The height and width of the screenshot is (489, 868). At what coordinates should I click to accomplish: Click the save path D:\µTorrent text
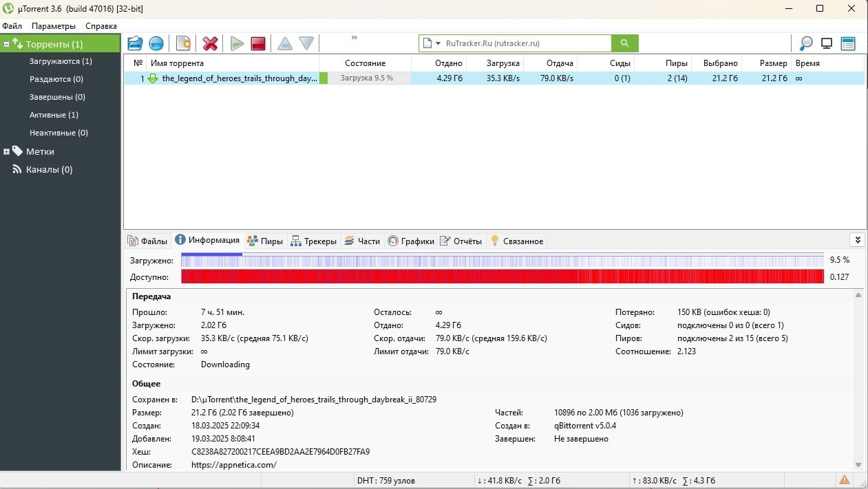pyautogui.click(x=314, y=400)
